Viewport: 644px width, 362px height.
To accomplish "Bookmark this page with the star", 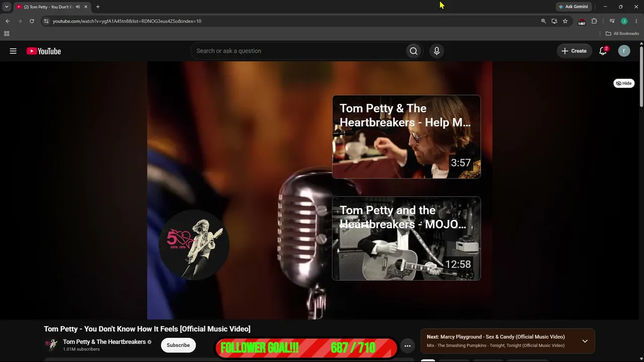I will coord(565,21).
